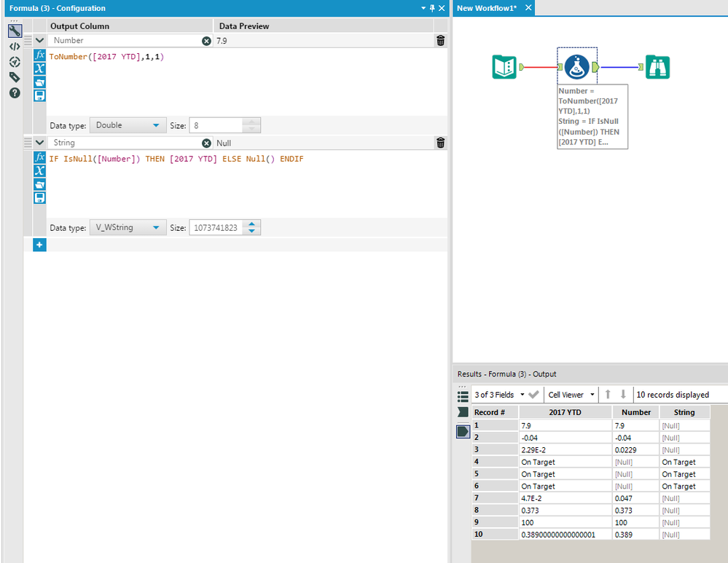728x563 pixels.
Task: Click the Record # column header
Action: click(495, 412)
